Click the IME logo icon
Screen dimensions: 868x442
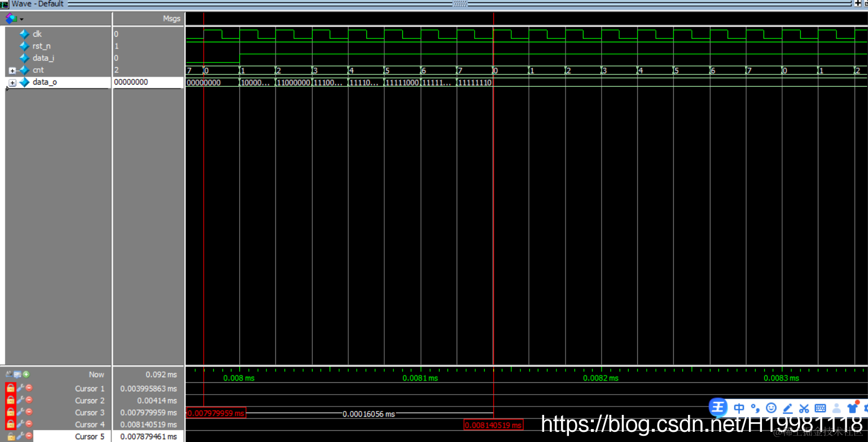pyautogui.click(x=718, y=407)
